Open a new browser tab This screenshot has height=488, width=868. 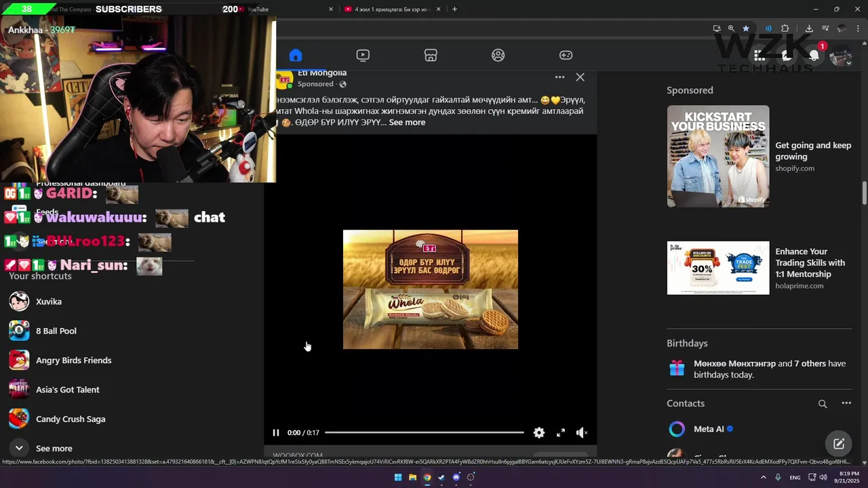[x=454, y=9]
